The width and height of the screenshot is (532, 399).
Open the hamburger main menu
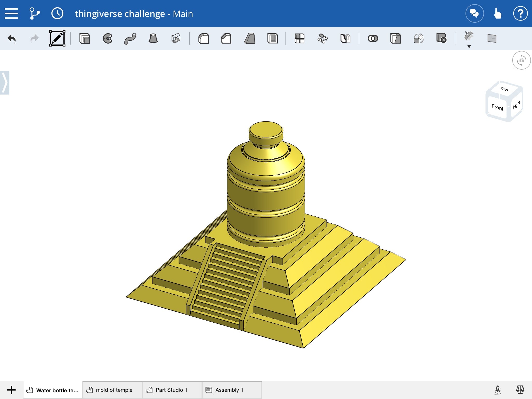11,14
